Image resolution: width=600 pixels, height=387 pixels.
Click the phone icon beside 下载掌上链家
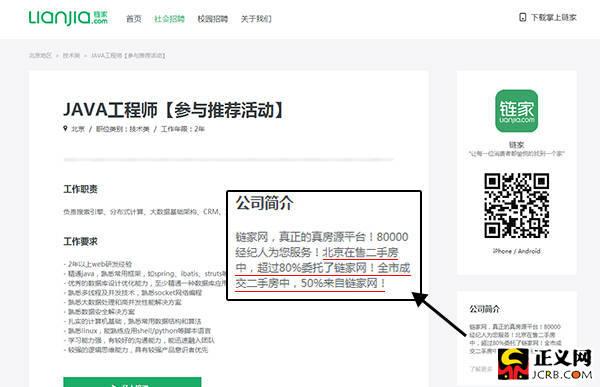(x=522, y=17)
